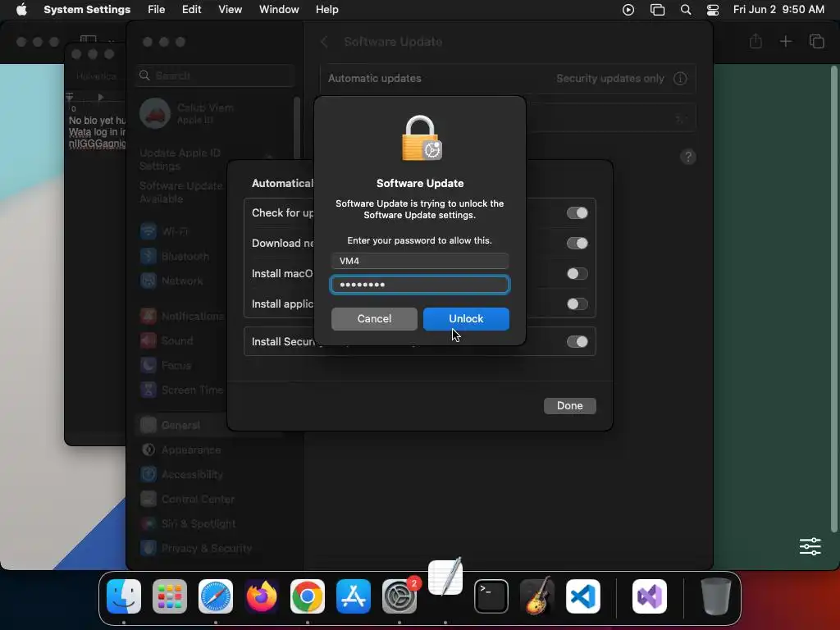Click the sliders customize icon in Safari page
Screen dimensions: 840x630
[x=810, y=546]
